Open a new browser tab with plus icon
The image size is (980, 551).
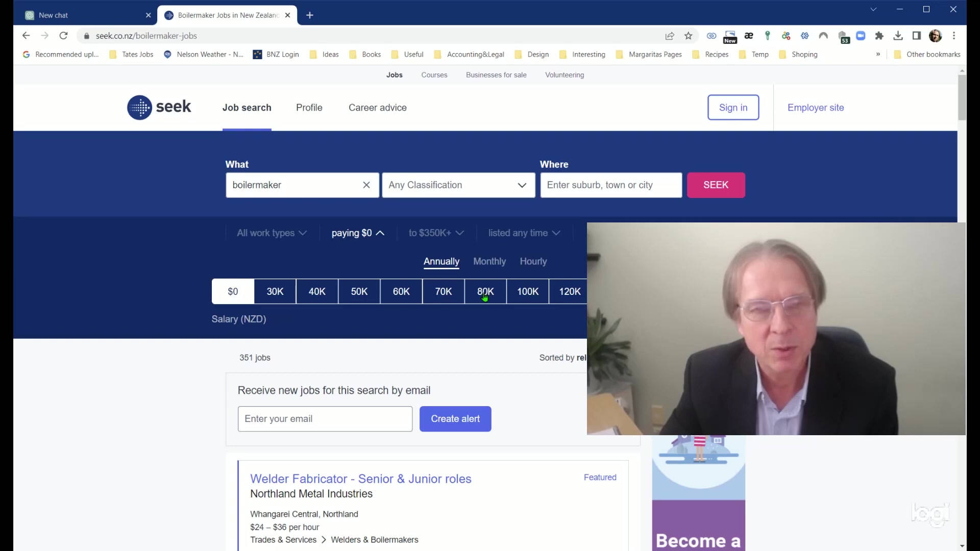[310, 15]
